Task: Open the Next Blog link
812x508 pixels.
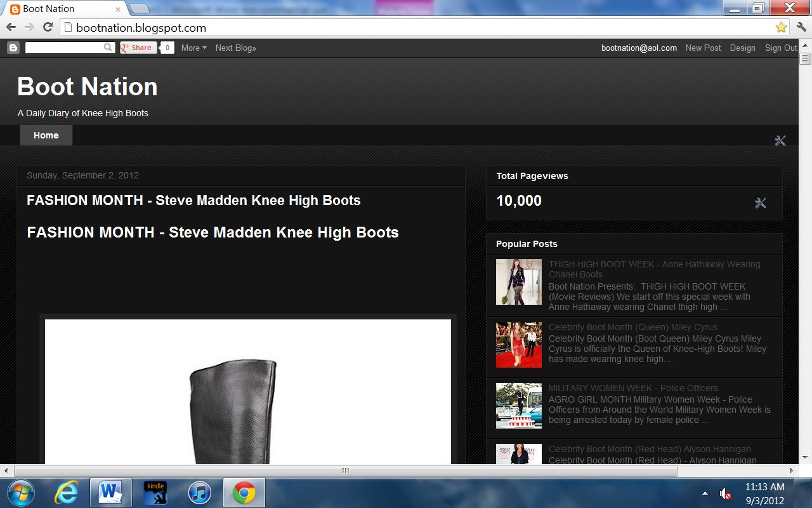Action: pos(235,48)
